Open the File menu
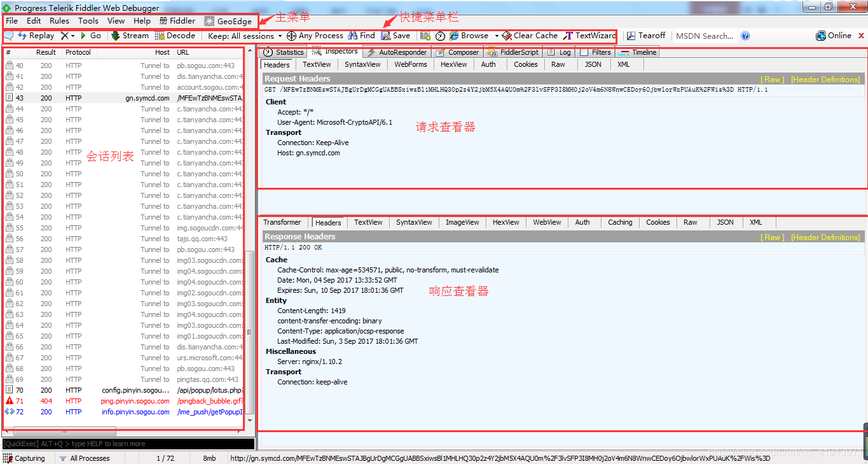868x464 pixels. (11, 21)
